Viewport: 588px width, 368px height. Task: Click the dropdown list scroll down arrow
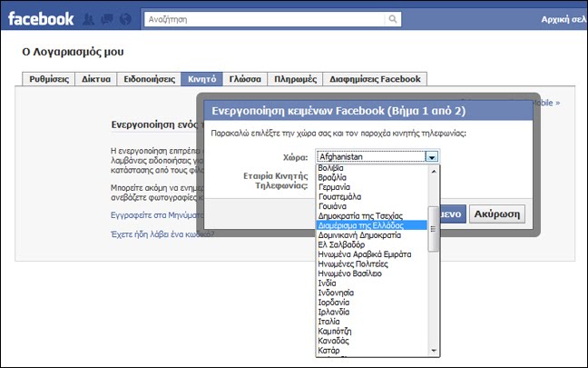tap(434, 351)
